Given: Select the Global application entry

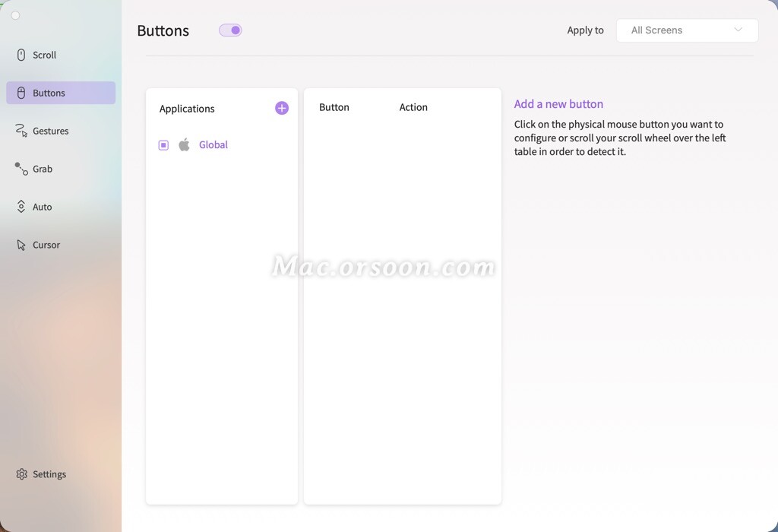Looking at the screenshot, I should pos(213,144).
